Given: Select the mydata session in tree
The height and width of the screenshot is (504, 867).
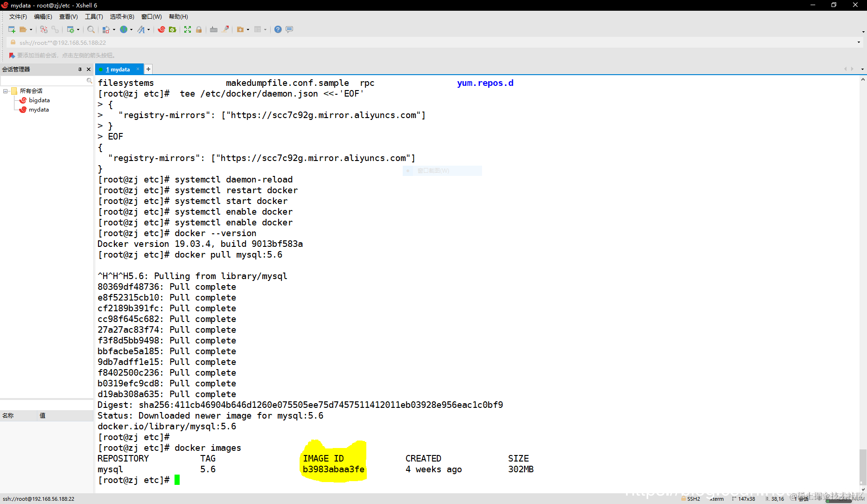Looking at the screenshot, I should [39, 110].
